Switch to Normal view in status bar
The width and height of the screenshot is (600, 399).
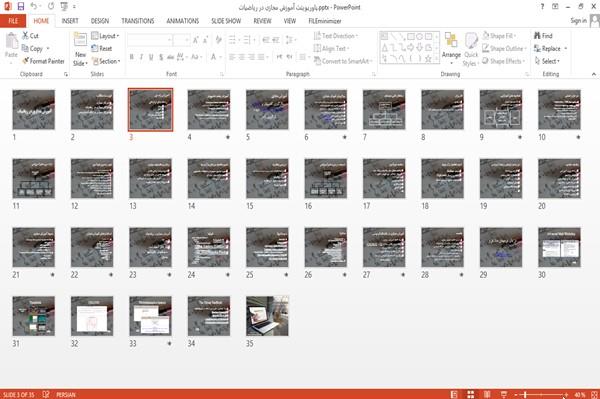coord(454,394)
